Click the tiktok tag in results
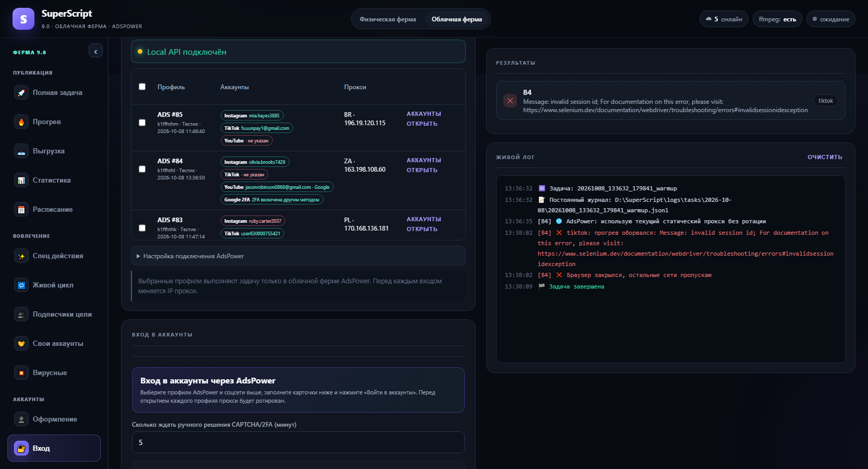 (826, 101)
